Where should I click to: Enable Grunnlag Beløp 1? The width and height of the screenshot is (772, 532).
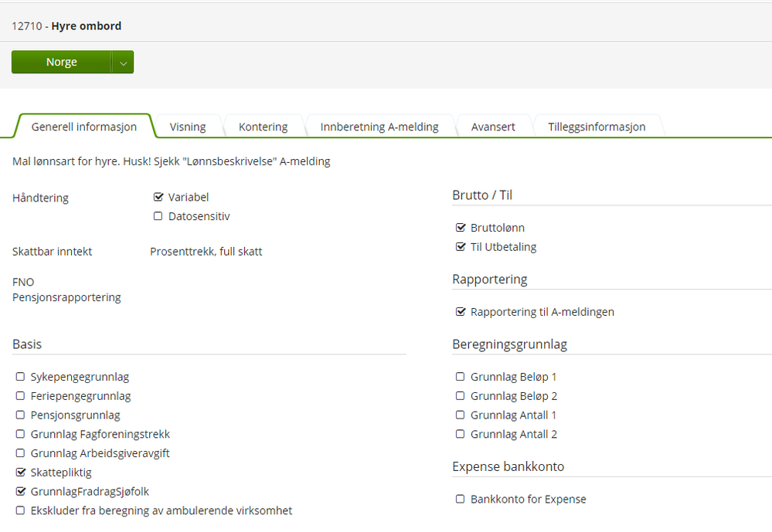point(460,377)
